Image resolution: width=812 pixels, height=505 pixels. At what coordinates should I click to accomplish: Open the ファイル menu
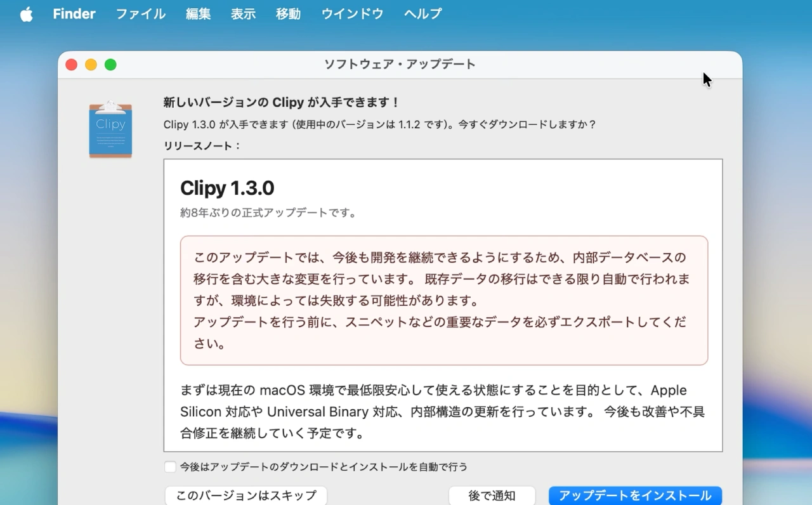click(141, 14)
